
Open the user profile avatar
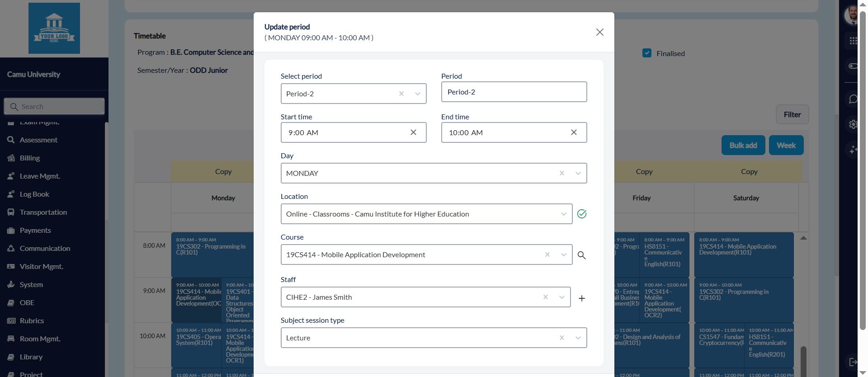tap(851, 15)
